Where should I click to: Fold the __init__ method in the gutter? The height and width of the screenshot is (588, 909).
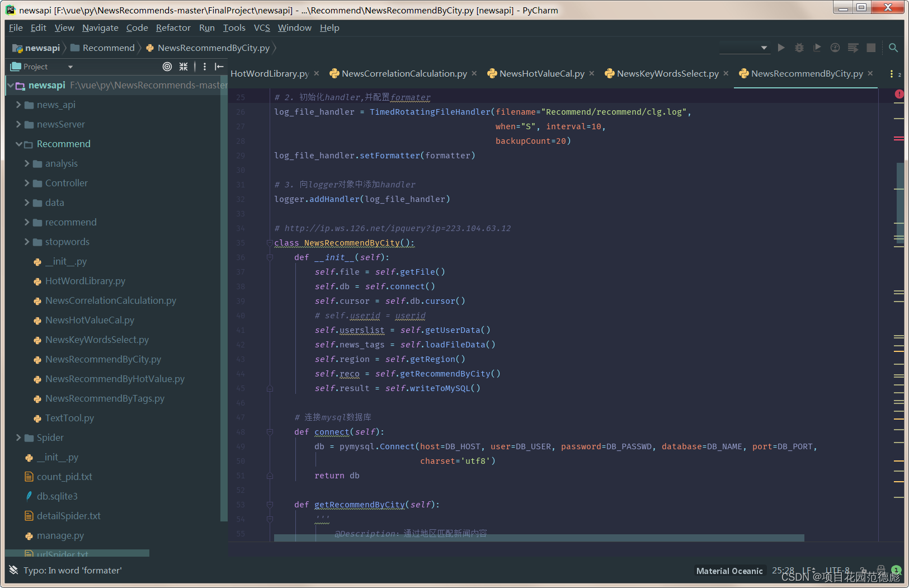pyautogui.click(x=270, y=257)
